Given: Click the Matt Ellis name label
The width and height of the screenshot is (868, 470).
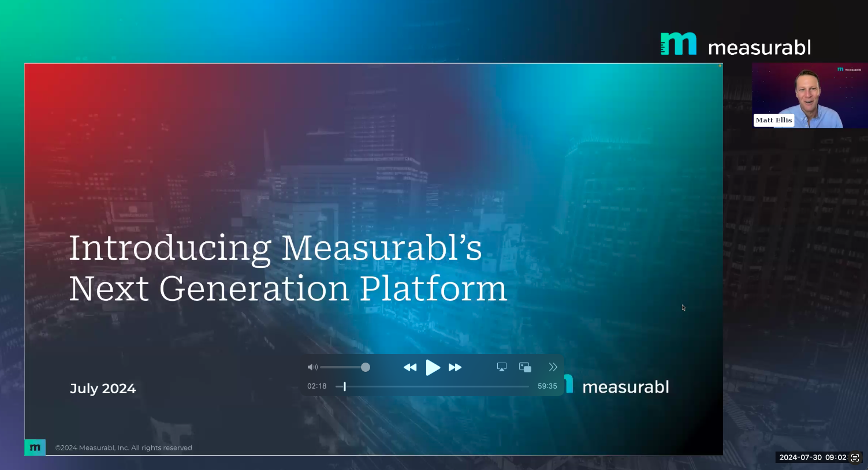Looking at the screenshot, I should [x=773, y=120].
